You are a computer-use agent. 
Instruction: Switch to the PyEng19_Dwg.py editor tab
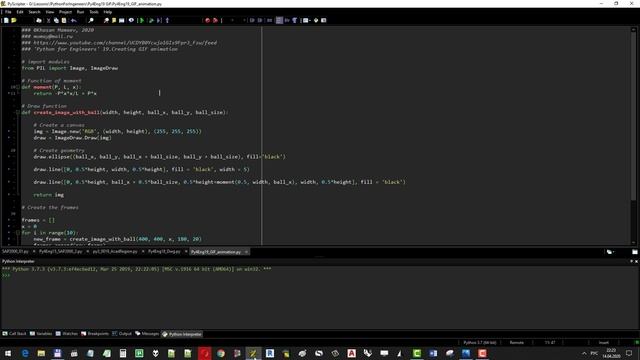[164, 252]
